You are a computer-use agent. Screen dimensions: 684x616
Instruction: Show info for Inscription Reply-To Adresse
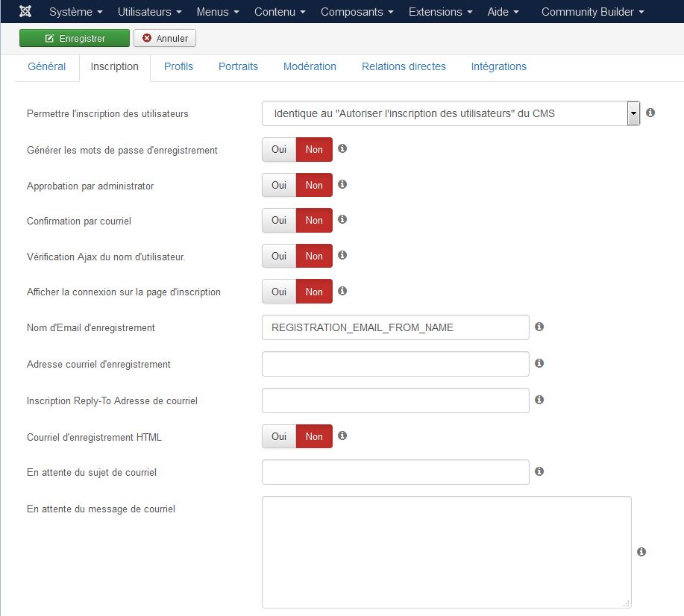539,400
